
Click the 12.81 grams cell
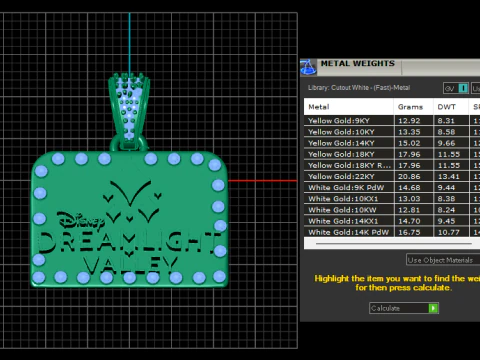coord(413,210)
